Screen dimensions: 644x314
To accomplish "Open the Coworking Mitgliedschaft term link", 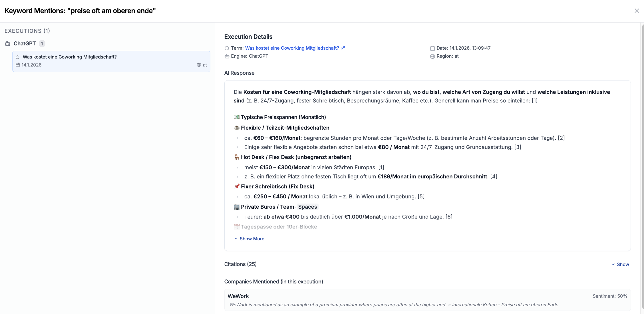I will [292, 48].
